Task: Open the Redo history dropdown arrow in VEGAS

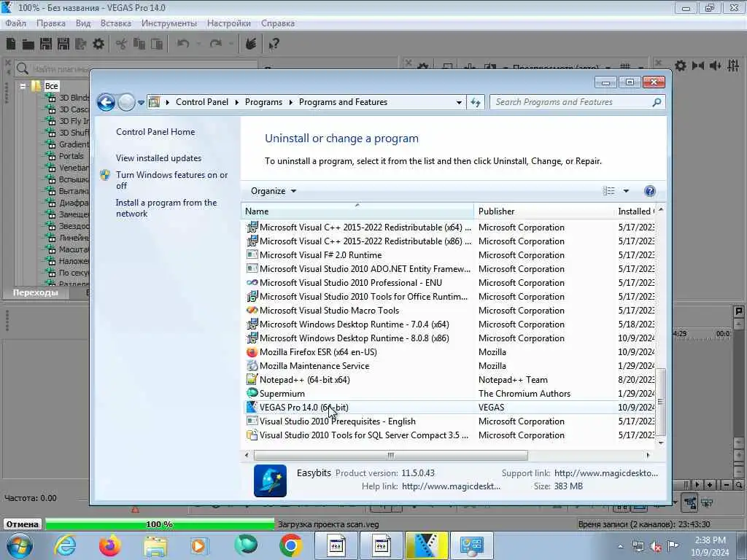Action: pyautogui.click(x=231, y=44)
